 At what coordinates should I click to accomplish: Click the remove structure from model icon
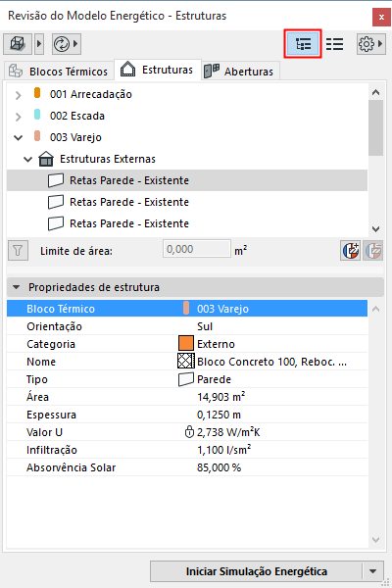[x=372, y=251]
